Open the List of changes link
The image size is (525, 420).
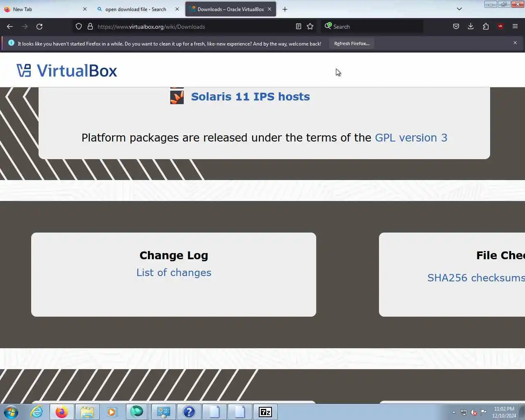point(174,273)
